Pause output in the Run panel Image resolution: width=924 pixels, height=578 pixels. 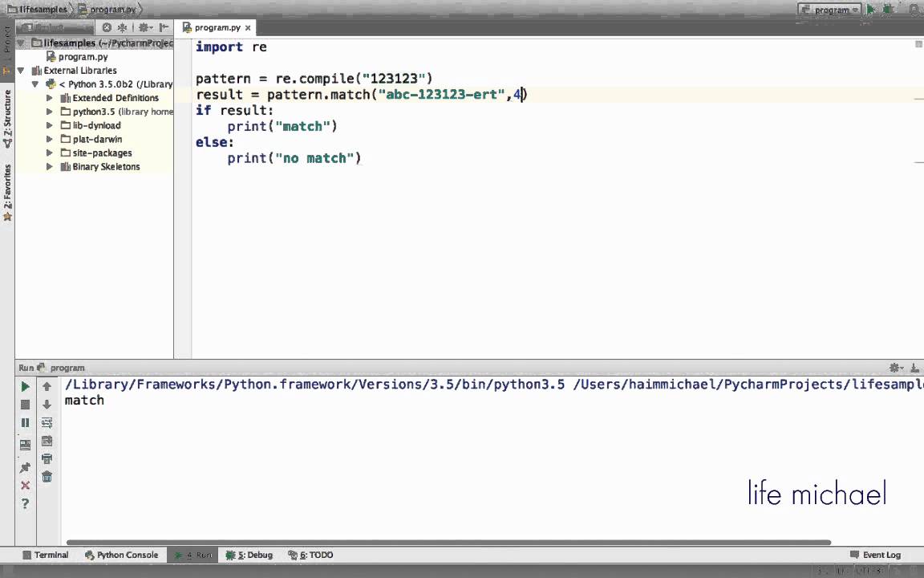click(25, 422)
